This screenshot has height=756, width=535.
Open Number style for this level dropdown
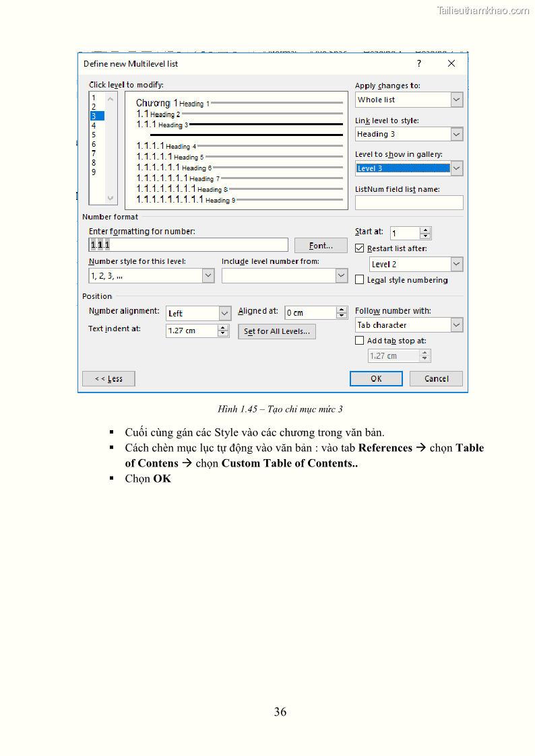click(x=208, y=276)
